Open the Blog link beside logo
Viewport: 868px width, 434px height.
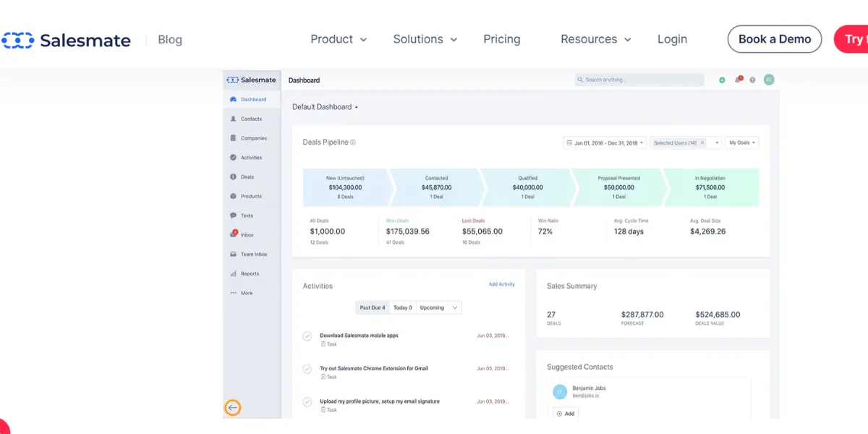[170, 40]
